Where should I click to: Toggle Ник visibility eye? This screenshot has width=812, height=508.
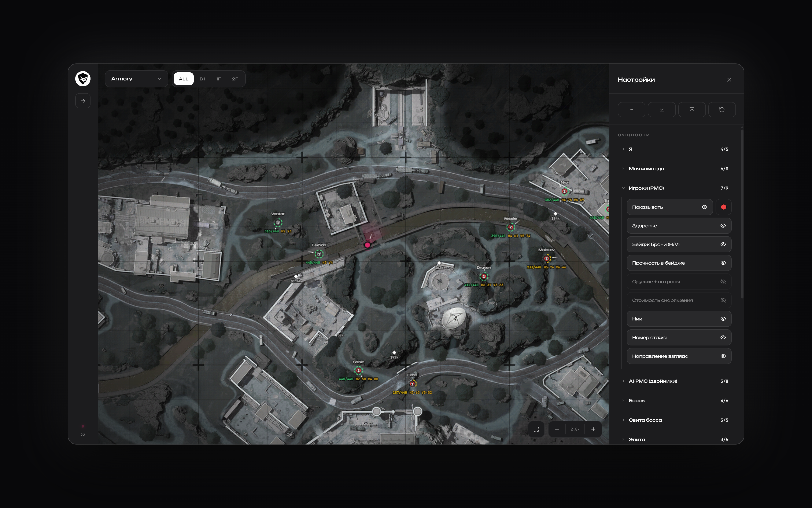click(x=723, y=319)
